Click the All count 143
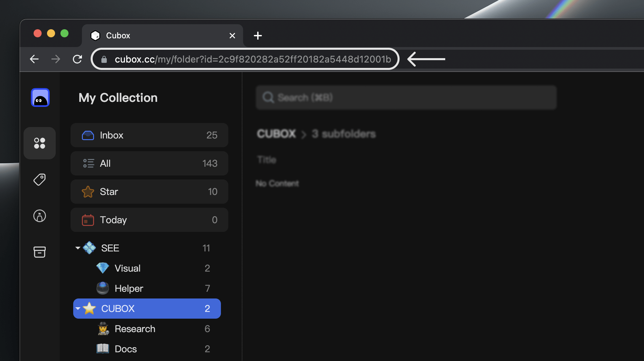The width and height of the screenshot is (644, 361). tap(210, 163)
